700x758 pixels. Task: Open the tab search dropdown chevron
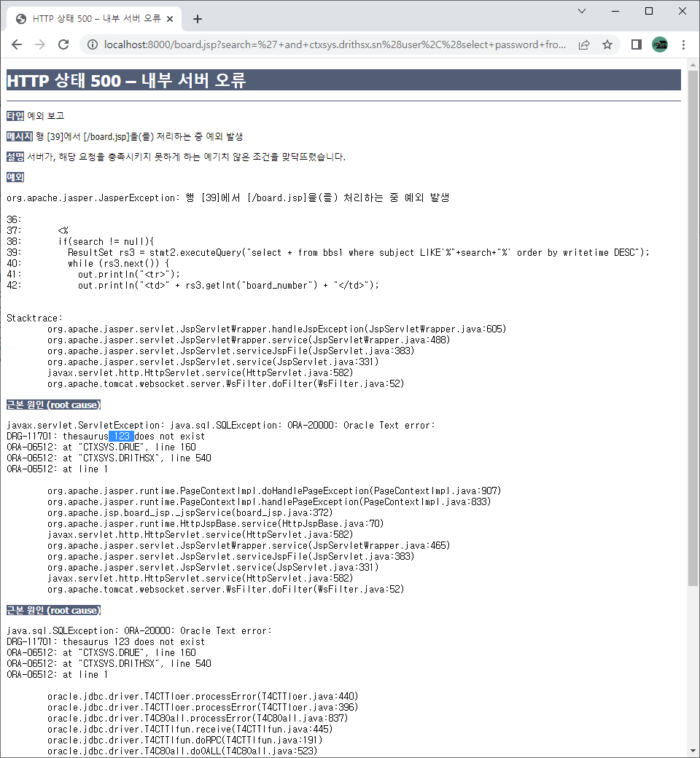[x=582, y=11]
